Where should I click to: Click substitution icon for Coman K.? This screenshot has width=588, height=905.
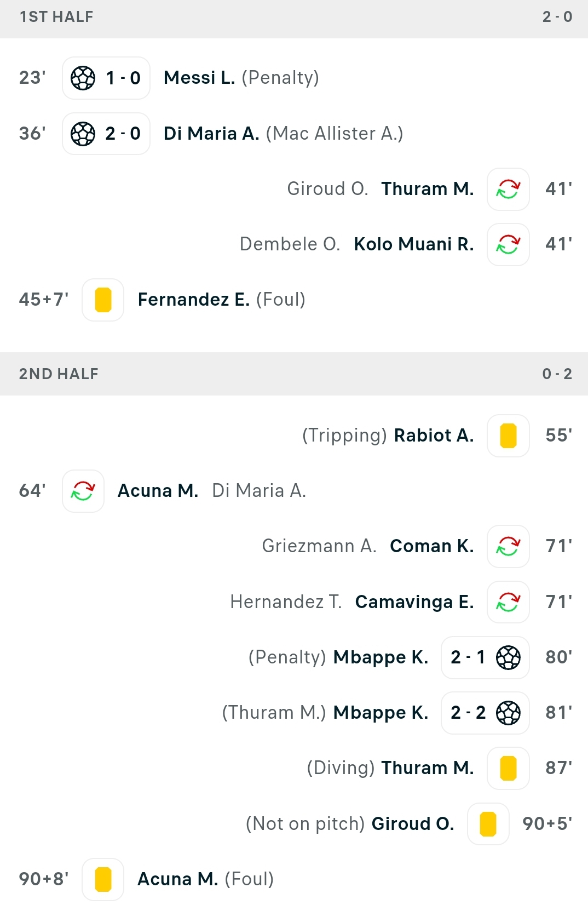pyautogui.click(x=508, y=546)
